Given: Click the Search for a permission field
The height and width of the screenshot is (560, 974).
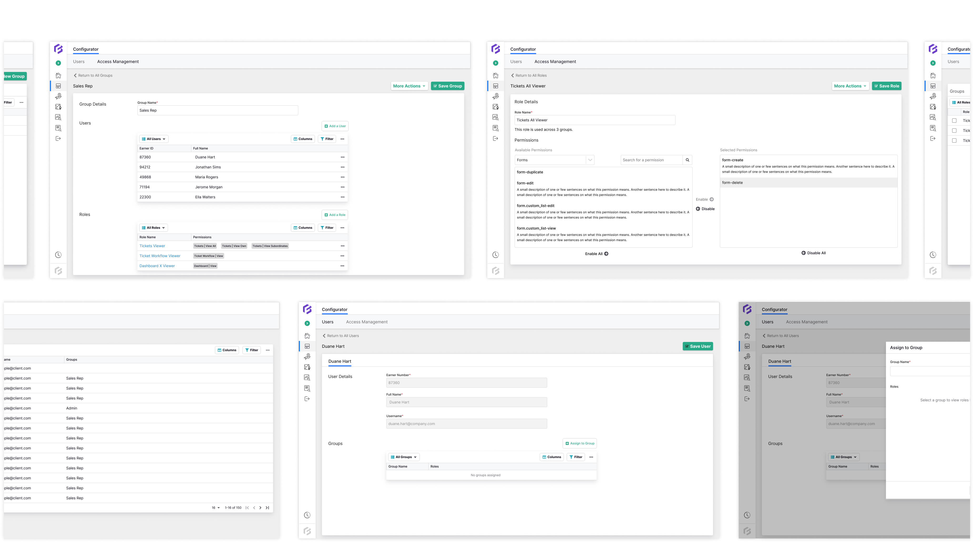Looking at the screenshot, I should (x=651, y=160).
